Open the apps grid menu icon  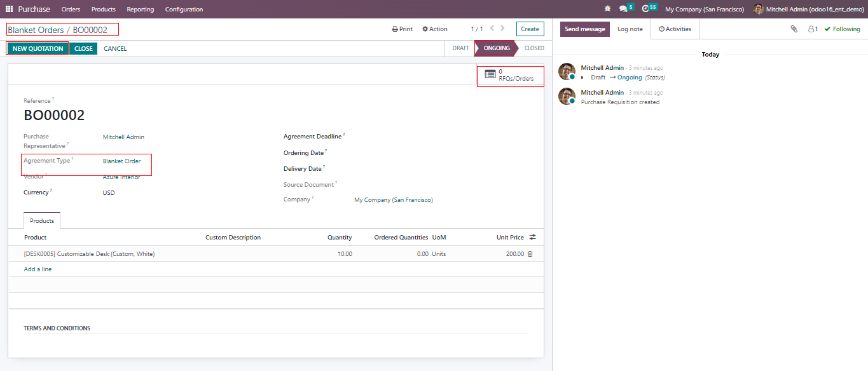[x=9, y=10]
